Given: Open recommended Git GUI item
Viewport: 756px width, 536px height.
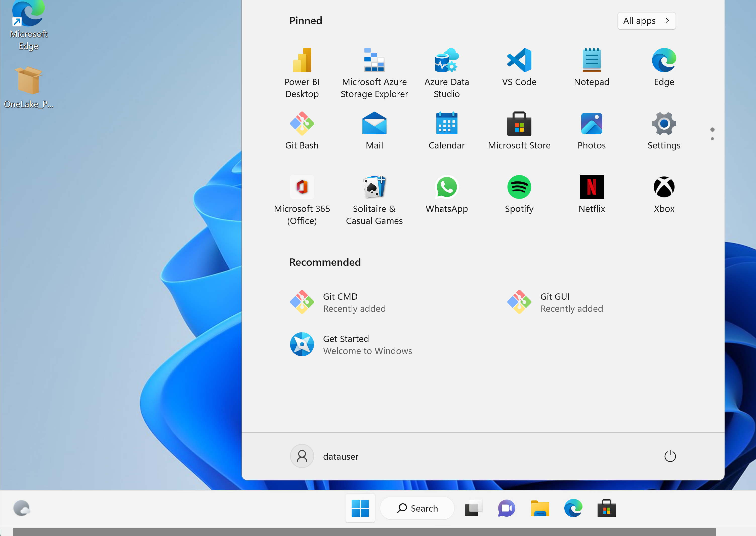Looking at the screenshot, I should tap(555, 302).
